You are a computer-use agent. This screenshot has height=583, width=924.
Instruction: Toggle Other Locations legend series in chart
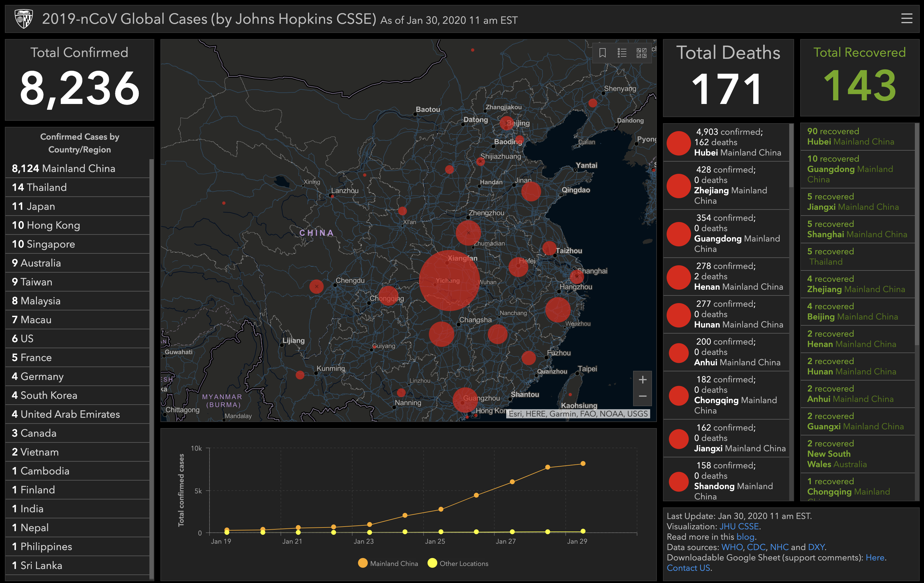click(458, 563)
